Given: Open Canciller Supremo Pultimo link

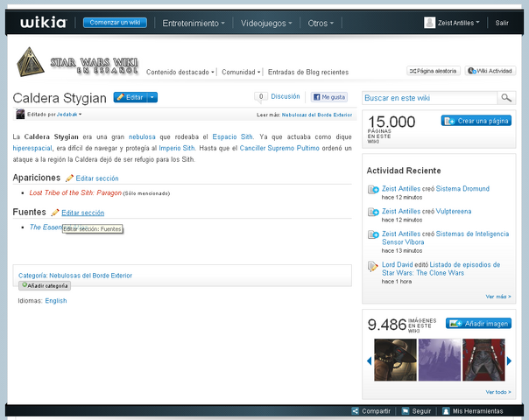Looking at the screenshot, I should tap(279, 148).
